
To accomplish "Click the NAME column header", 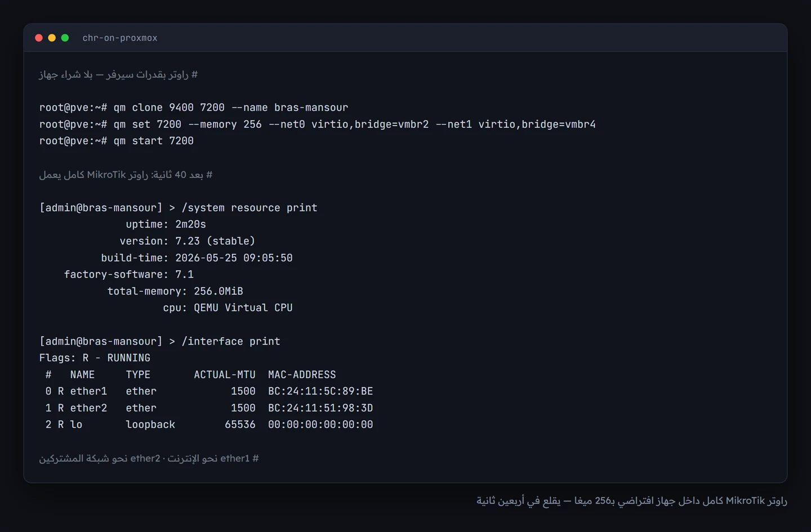I will click(82, 374).
